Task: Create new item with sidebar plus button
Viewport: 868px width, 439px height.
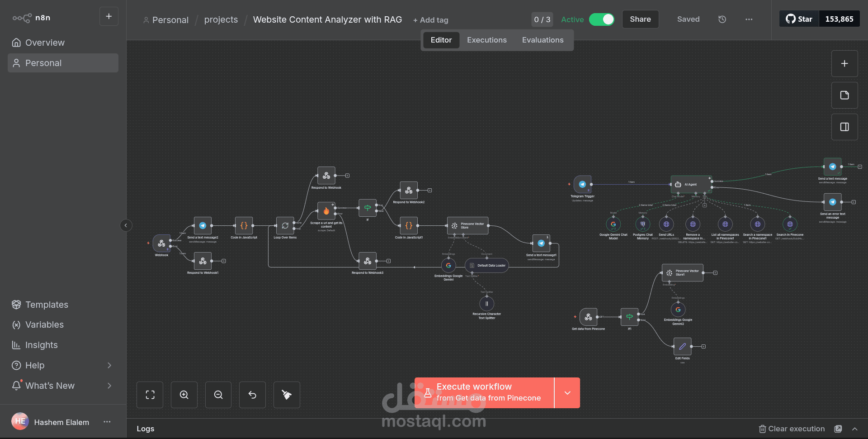Action: coord(109,16)
